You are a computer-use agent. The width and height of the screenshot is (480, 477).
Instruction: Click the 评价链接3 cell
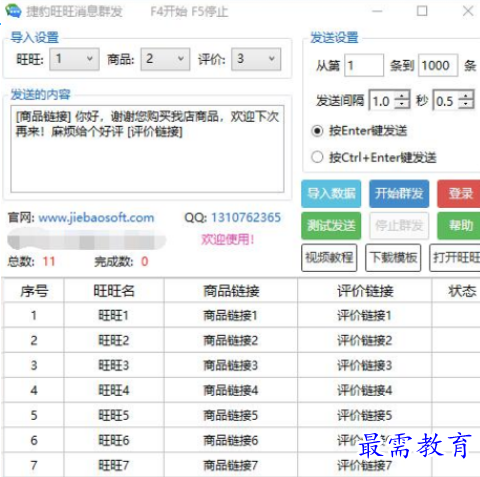coord(365,365)
